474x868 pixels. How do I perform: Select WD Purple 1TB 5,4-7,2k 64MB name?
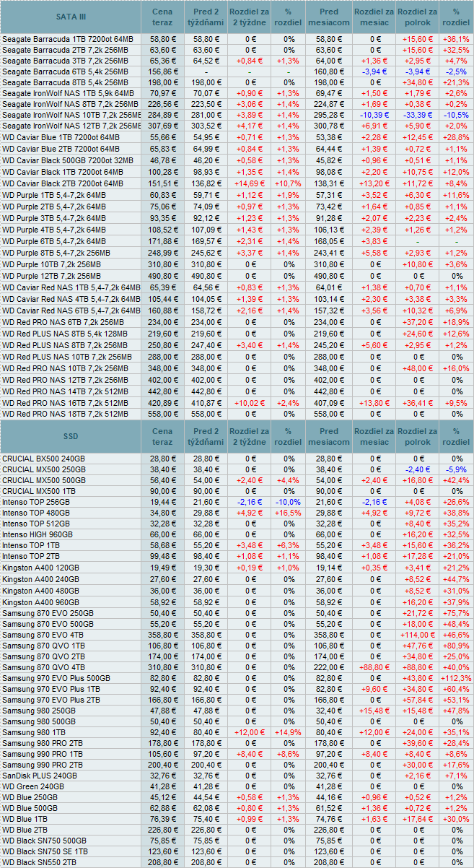[x=54, y=195]
